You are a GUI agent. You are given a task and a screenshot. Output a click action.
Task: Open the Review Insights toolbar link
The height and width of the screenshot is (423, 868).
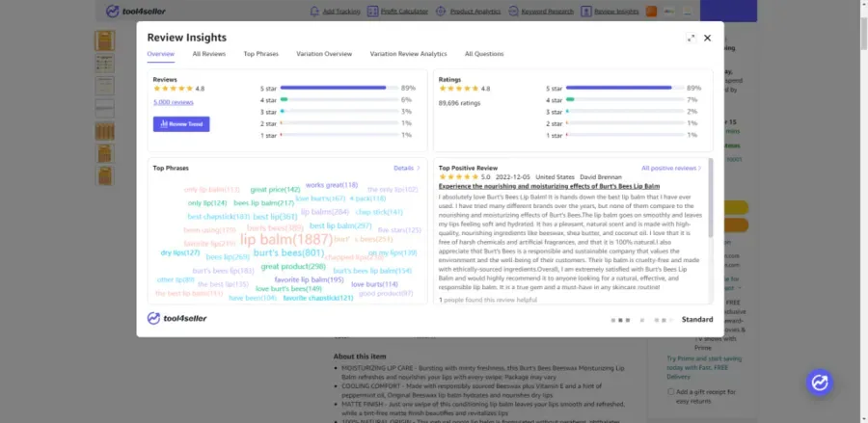point(616,11)
